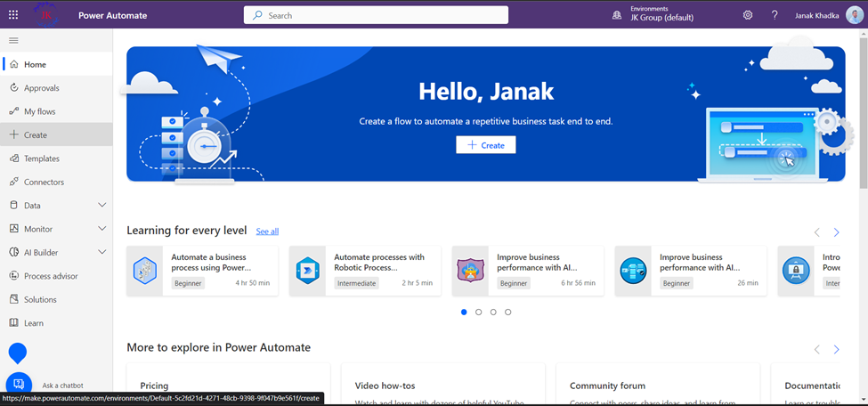The width and height of the screenshot is (868, 406).
Task: Open the Learn sidebar label
Action: click(34, 323)
